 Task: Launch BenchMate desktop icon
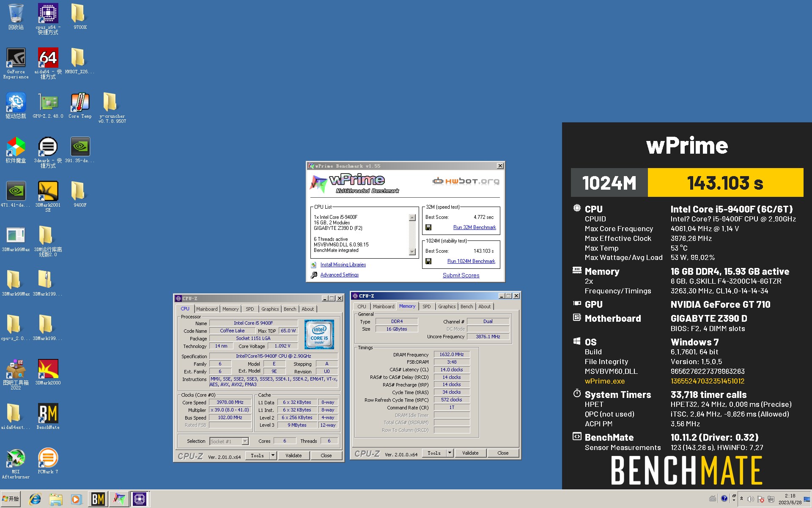[48, 417]
